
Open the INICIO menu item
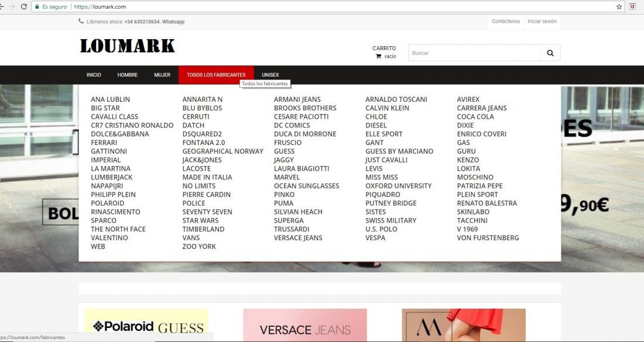click(94, 75)
